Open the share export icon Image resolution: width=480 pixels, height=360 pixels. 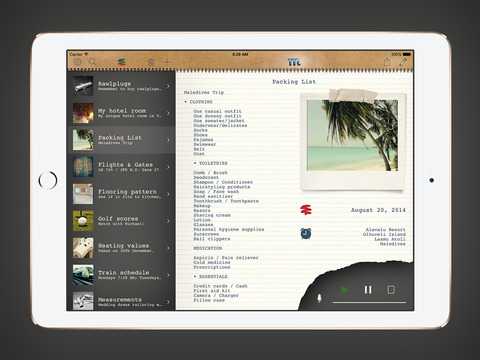(x=387, y=62)
